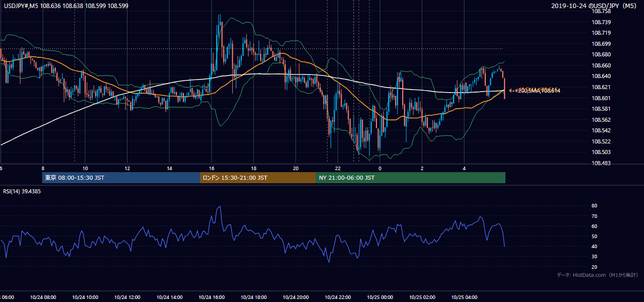Image resolution: width=644 pixels, height=302 pixels.
Task: Click the 10/25 00:00 date label
Action: click(x=380, y=297)
